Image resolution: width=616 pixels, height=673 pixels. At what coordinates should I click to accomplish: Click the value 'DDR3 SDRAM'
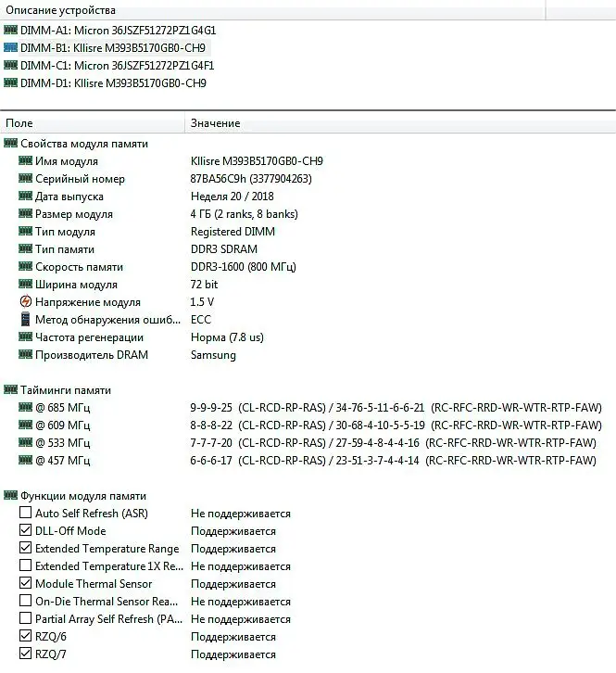224,249
